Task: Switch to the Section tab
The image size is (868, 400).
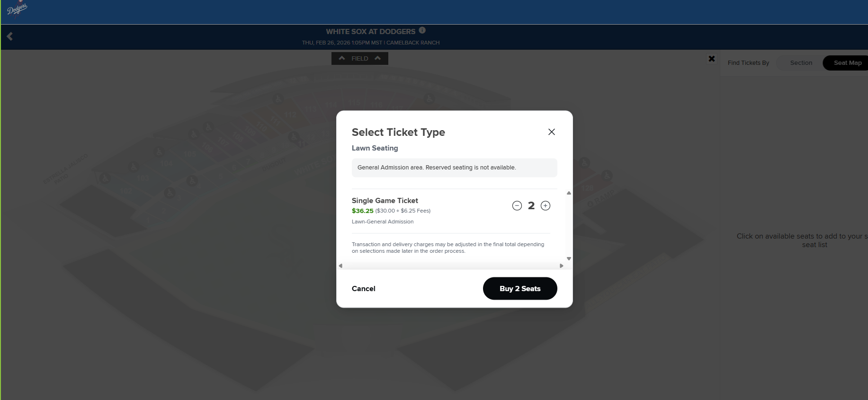Action: point(801,63)
